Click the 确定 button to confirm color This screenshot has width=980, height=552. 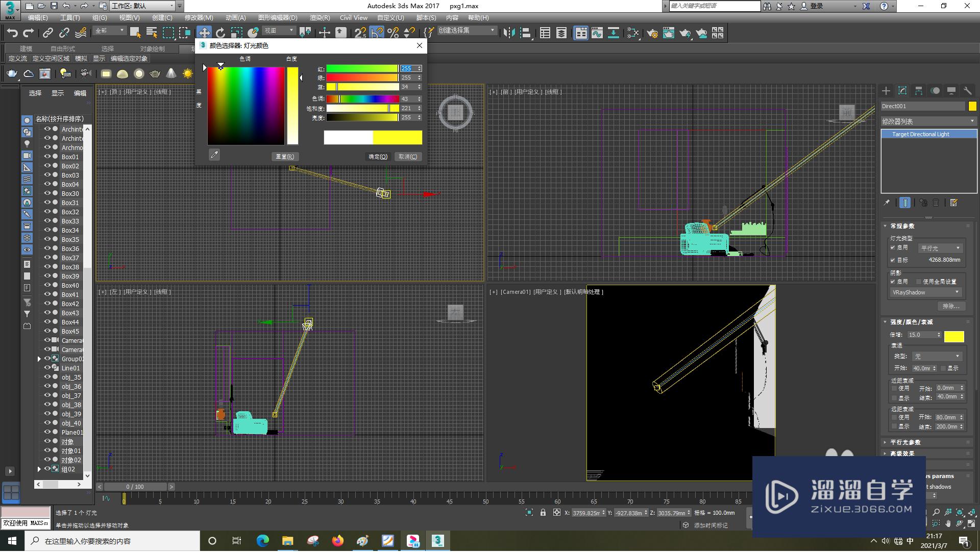[x=376, y=157]
